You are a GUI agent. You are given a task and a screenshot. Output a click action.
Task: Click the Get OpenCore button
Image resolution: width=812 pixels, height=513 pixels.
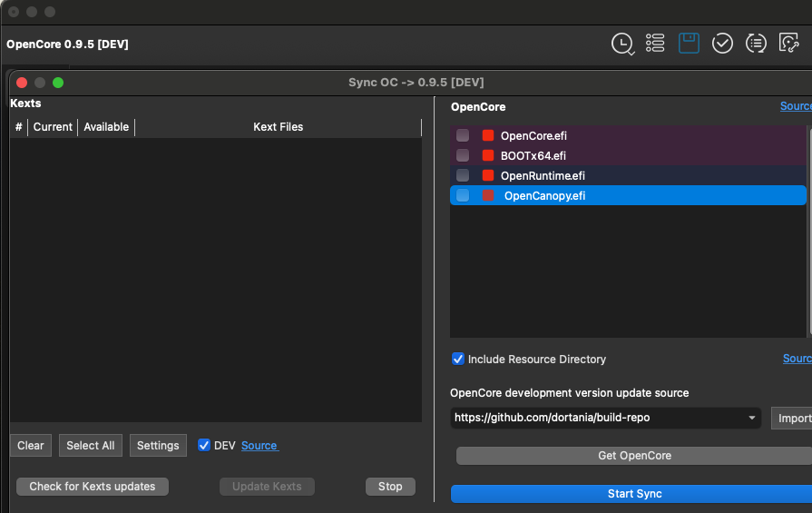(634, 456)
